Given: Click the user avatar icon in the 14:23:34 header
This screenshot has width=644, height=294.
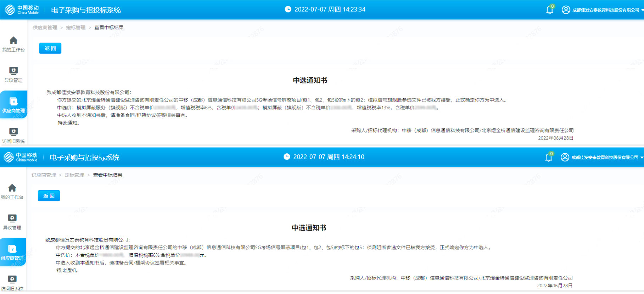Looking at the screenshot, I should (x=566, y=10).
